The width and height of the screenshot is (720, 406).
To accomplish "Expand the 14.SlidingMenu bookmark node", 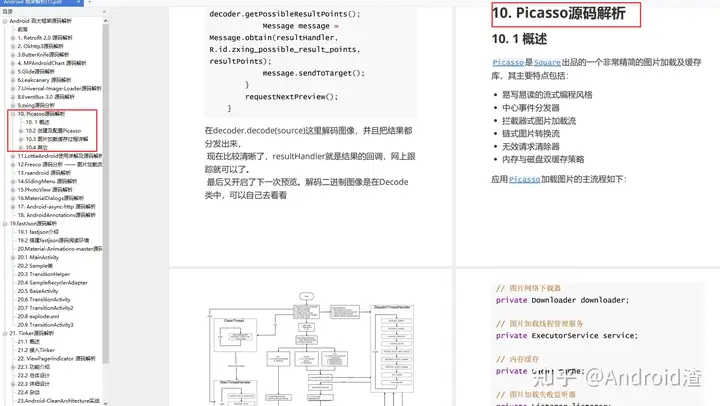I will point(13,181).
